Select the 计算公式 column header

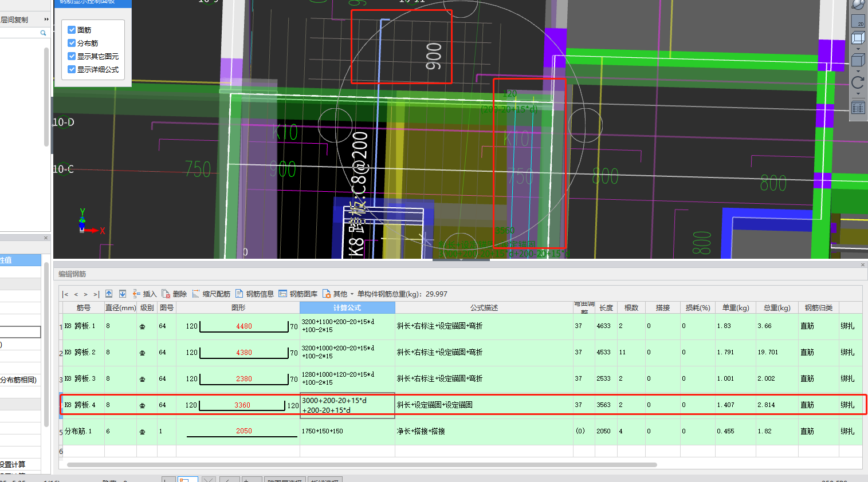[x=347, y=307]
